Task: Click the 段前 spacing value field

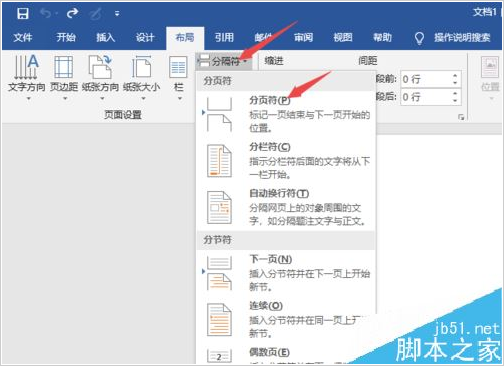Action: pyautogui.click(x=425, y=79)
